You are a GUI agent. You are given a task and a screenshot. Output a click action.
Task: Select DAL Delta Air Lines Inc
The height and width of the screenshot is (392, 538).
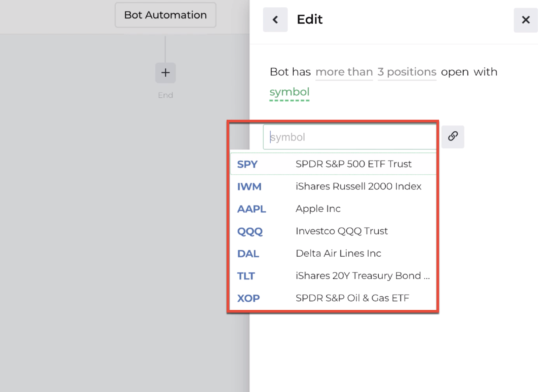tap(333, 253)
